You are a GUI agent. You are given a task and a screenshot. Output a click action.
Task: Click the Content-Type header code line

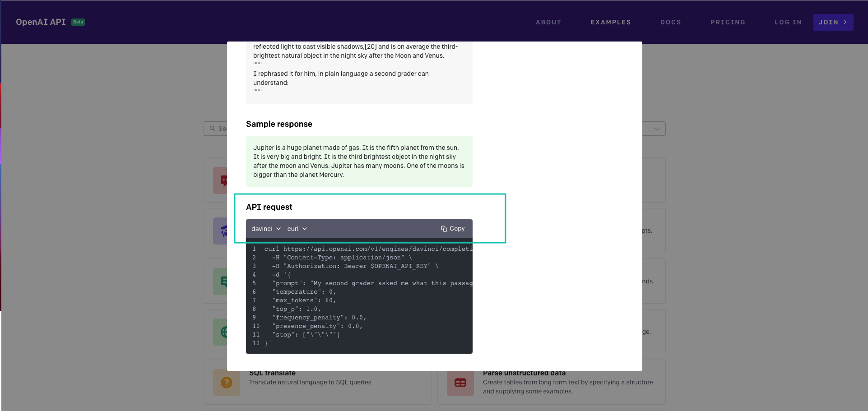pos(342,258)
